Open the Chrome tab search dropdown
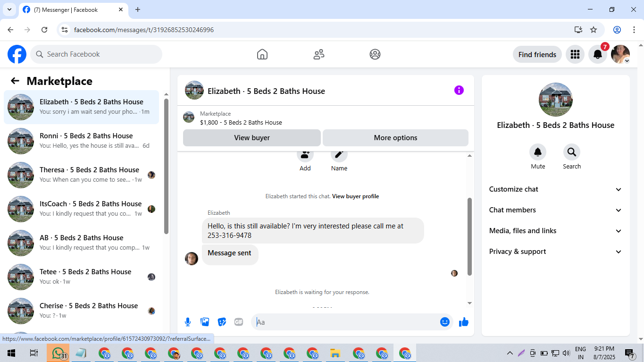 click(9, 9)
